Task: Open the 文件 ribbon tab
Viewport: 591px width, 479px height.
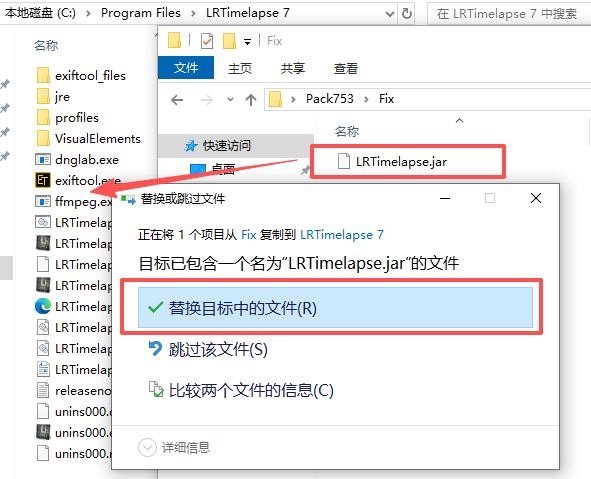Action: (x=186, y=68)
